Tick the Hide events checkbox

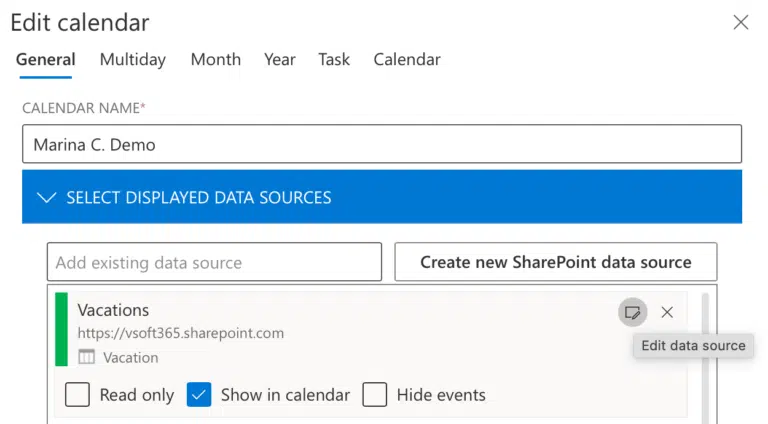(375, 395)
